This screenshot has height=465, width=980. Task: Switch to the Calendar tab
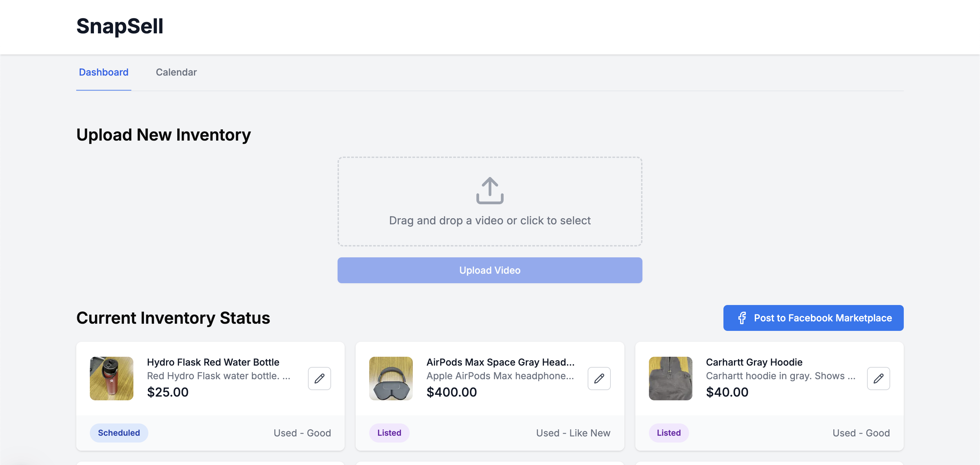point(176,72)
